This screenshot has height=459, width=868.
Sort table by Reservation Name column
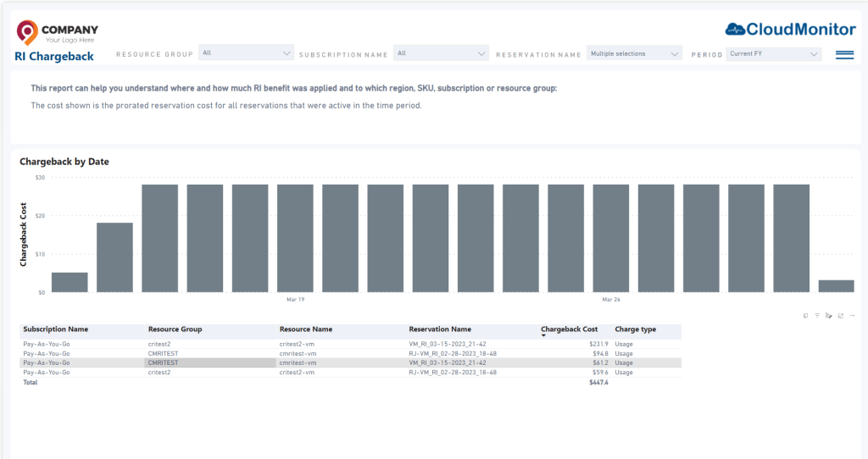(x=440, y=329)
